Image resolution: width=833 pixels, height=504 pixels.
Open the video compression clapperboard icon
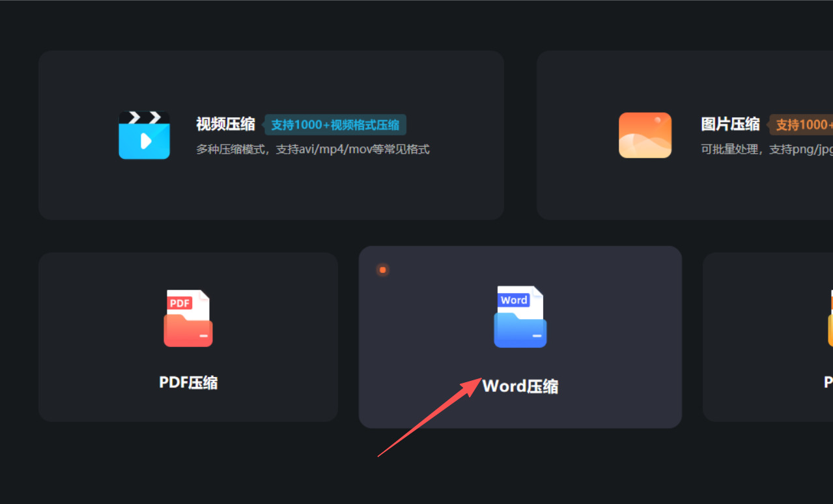pos(144,135)
